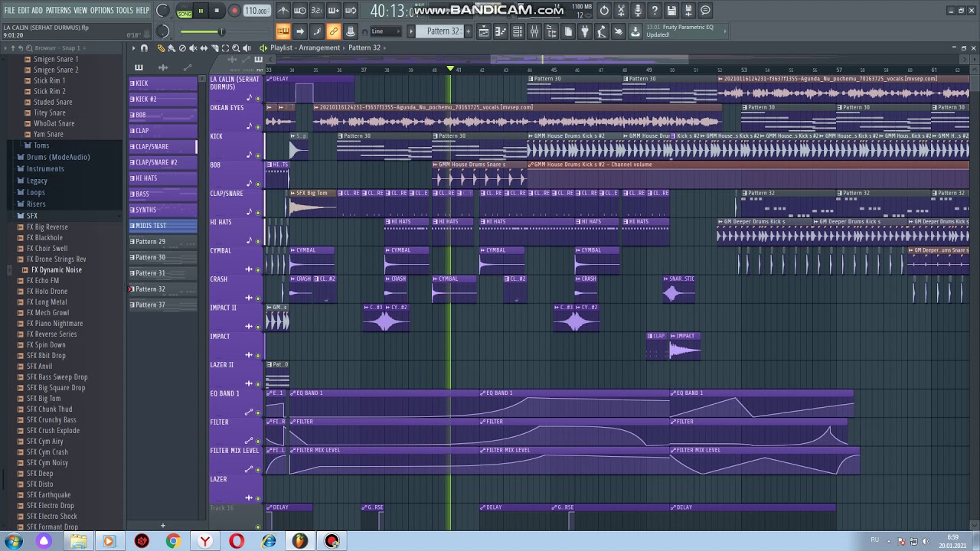Open the ADD menu
The image size is (980, 551).
37,10
